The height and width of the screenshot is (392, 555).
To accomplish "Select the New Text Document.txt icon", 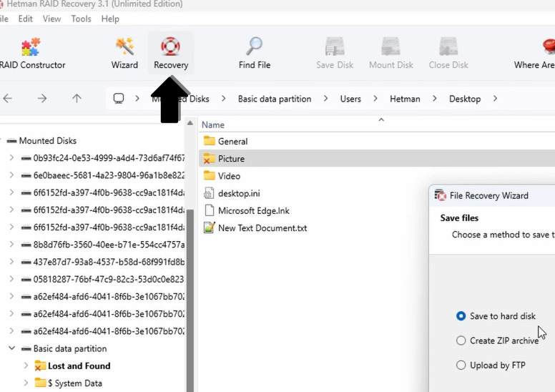I will tap(209, 227).
